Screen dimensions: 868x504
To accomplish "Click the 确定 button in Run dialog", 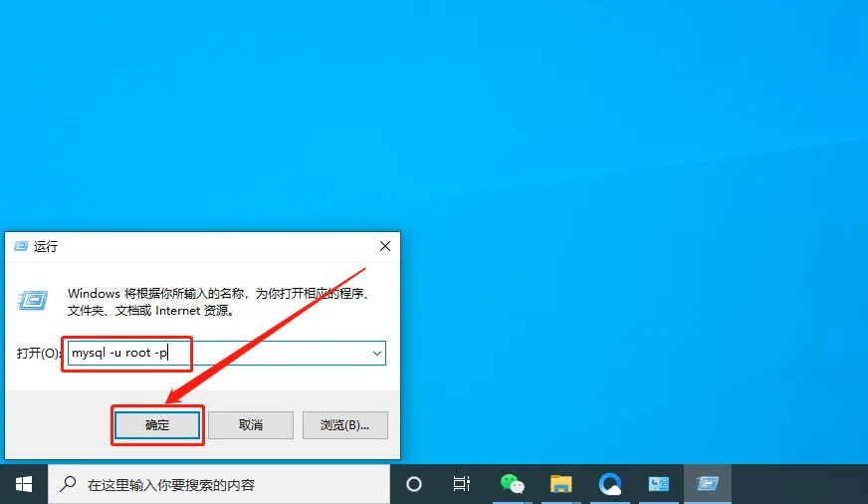I will (157, 424).
